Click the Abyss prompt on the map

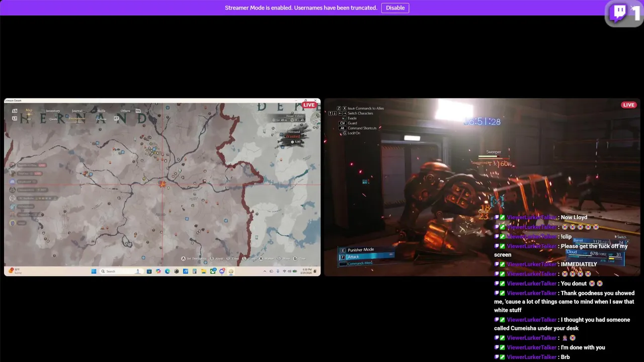click(216, 258)
